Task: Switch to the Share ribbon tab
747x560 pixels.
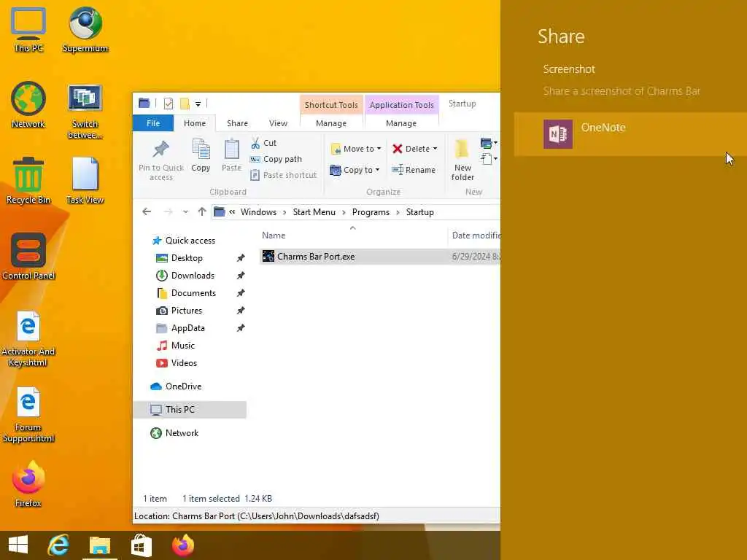Action: point(237,123)
